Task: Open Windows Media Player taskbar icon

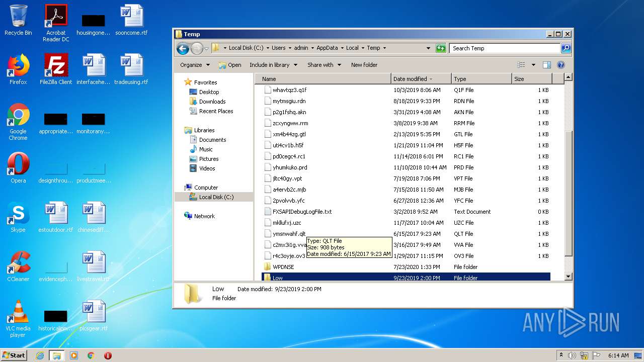Action: [x=74, y=355]
